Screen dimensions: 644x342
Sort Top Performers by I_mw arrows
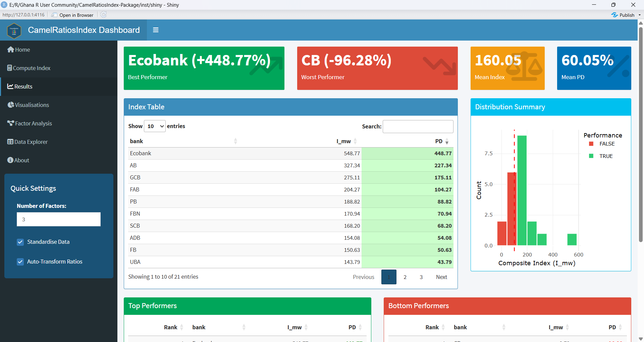(x=306, y=327)
